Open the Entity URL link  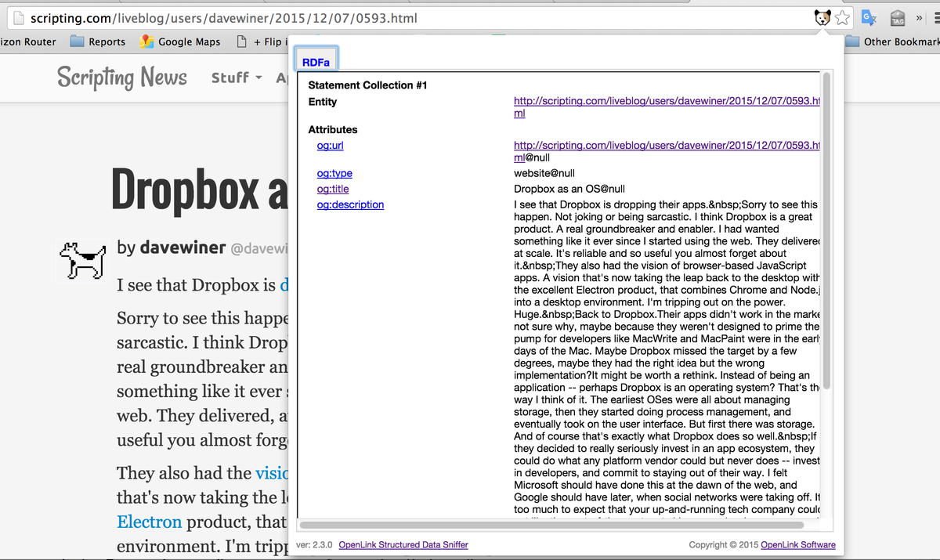[667, 107]
